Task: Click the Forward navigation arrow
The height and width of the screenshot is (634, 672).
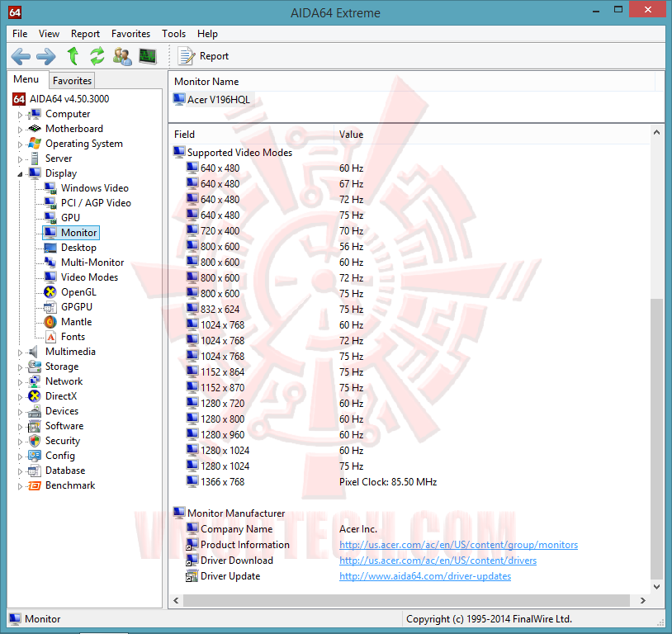Action: click(46, 56)
